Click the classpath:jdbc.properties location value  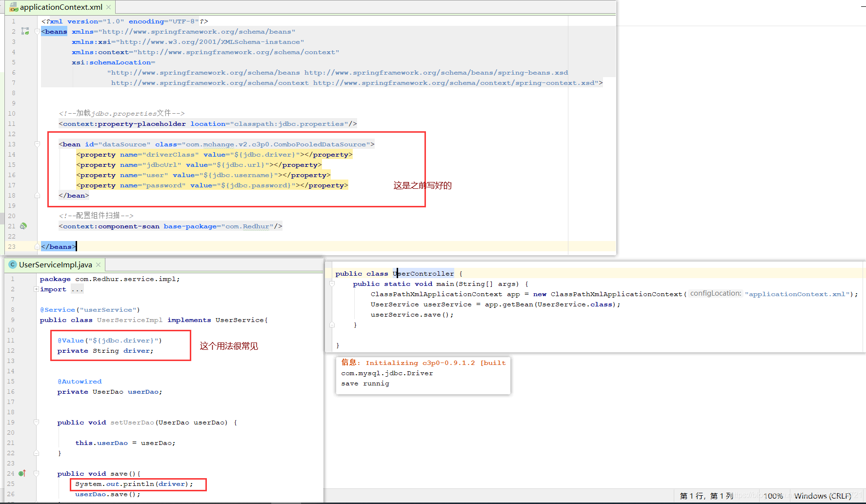(x=289, y=123)
